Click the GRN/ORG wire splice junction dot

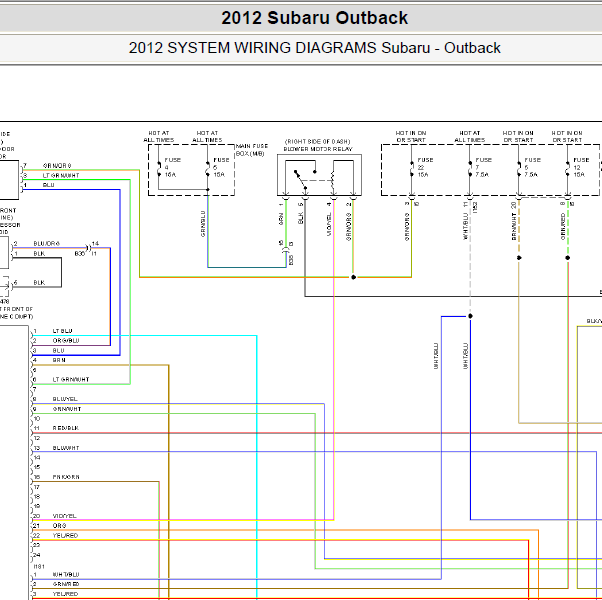coord(354,277)
